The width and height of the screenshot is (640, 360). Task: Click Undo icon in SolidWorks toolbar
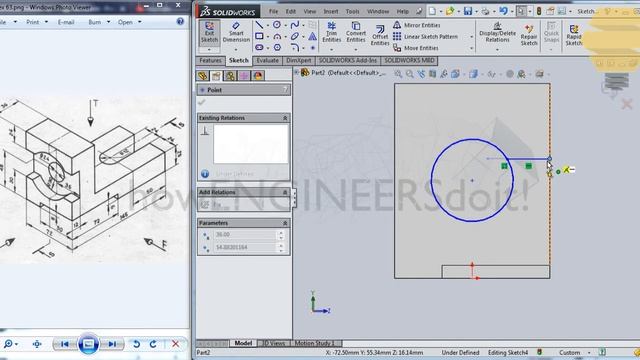click(503, 11)
